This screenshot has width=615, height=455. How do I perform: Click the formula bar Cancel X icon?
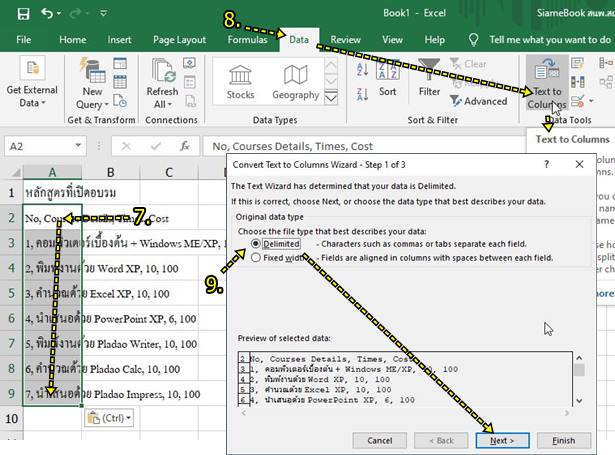[126, 146]
